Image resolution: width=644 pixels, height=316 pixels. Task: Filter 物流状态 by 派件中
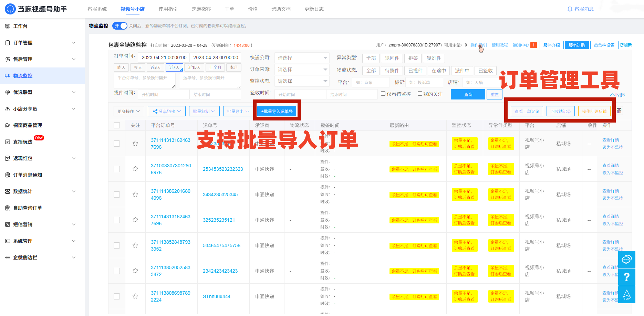tap(462, 71)
